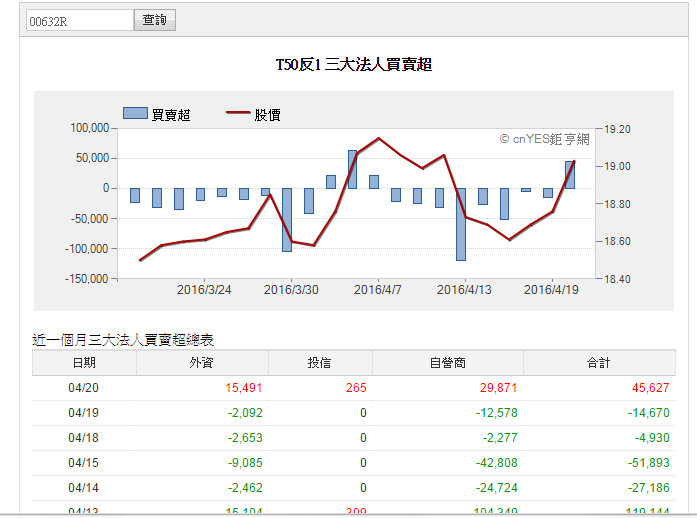
Task: Select the 合計 column header
Action: (599, 363)
